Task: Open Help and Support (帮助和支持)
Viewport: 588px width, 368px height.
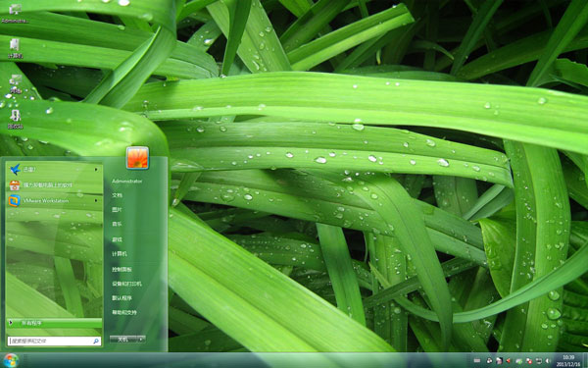Action: [124, 312]
